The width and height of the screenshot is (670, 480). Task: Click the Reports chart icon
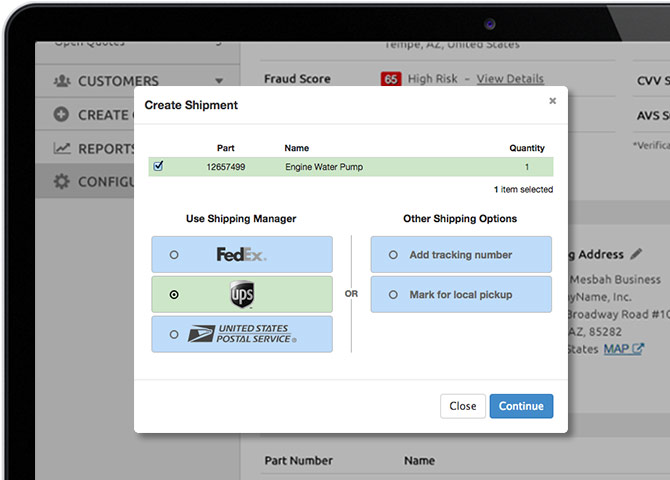(x=62, y=148)
